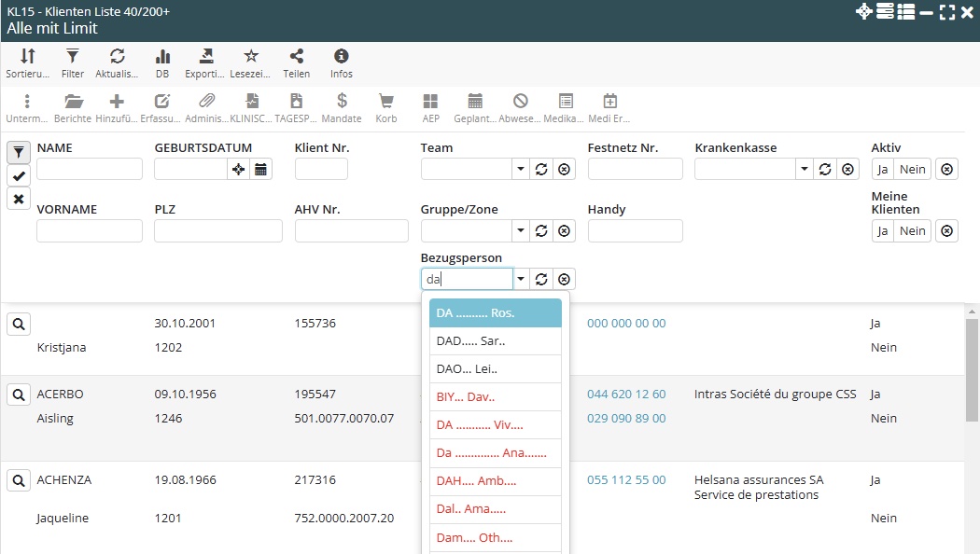Open the Korb shopping cart icon
The height and width of the screenshot is (554, 980).
pos(385,102)
